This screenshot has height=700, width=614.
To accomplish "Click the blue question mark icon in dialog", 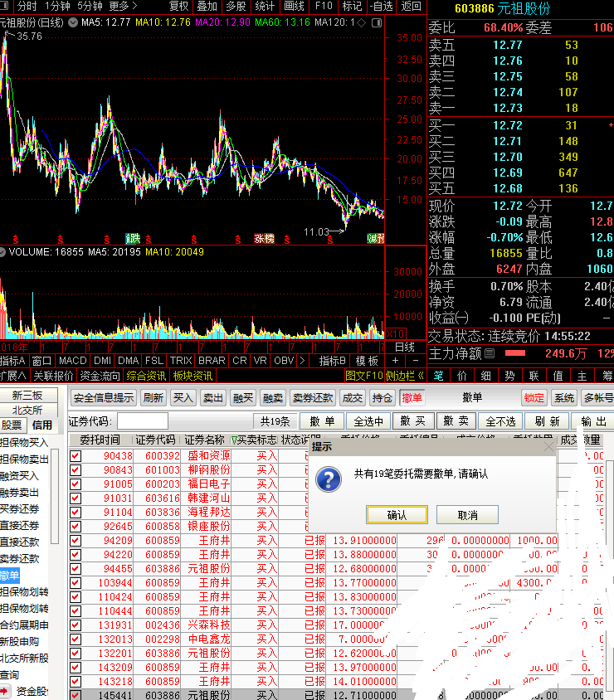I will pos(329,479).
